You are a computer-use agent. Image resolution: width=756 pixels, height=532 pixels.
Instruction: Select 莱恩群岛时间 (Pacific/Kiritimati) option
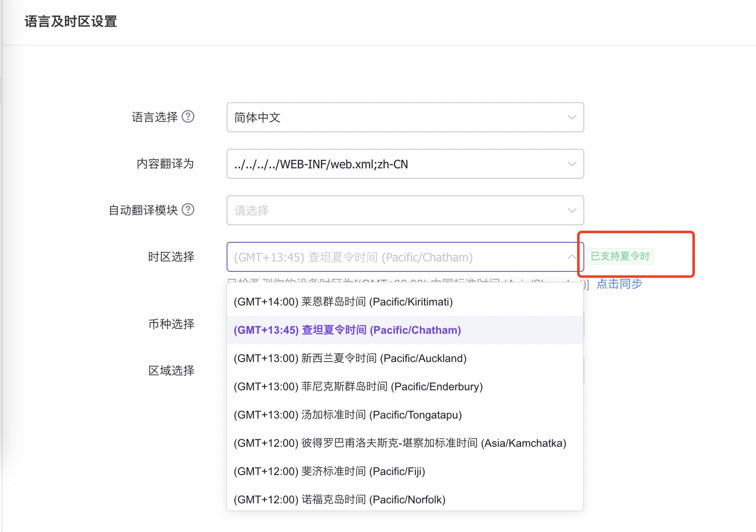(x=405, y=302)
